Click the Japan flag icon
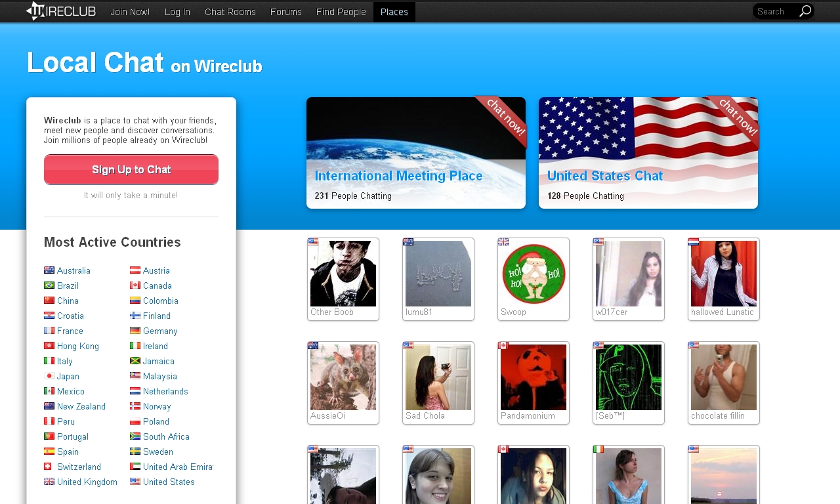Viewport: 840px width, 504px height. click(49, 376)
